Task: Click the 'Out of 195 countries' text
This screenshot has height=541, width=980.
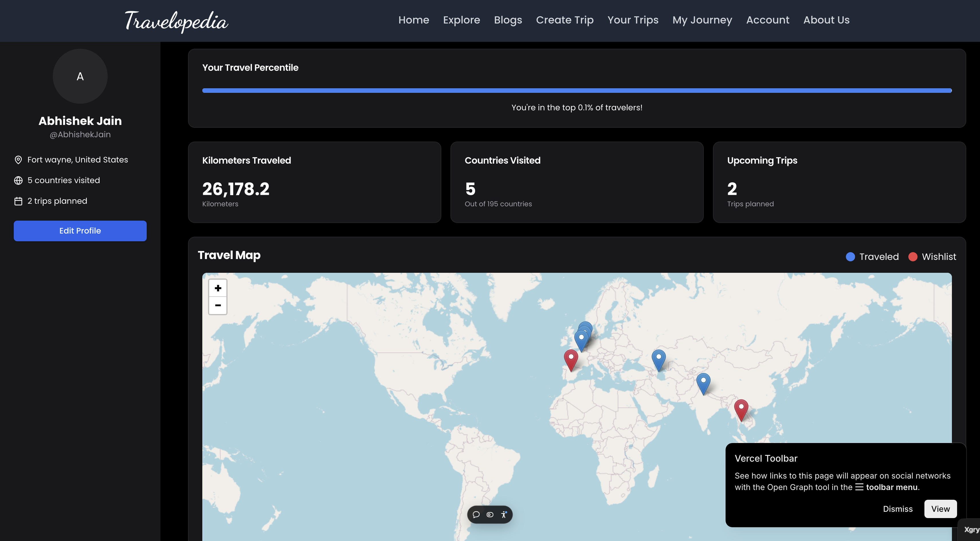Action: point(498,204)
